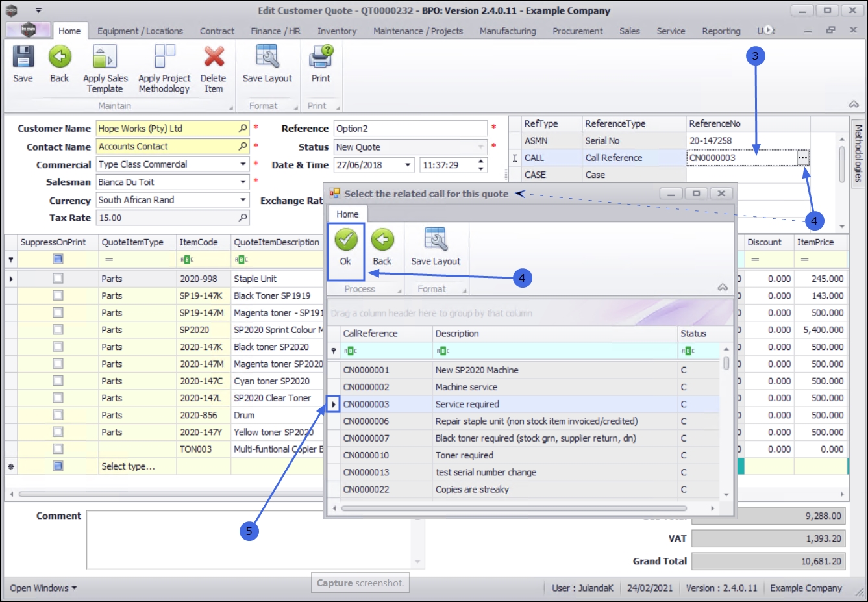The width and height of the screenshot is (868, 602).
Task: Click the Save icon in the ribbon
Action: pyautogui.click(x=23, y=57)
